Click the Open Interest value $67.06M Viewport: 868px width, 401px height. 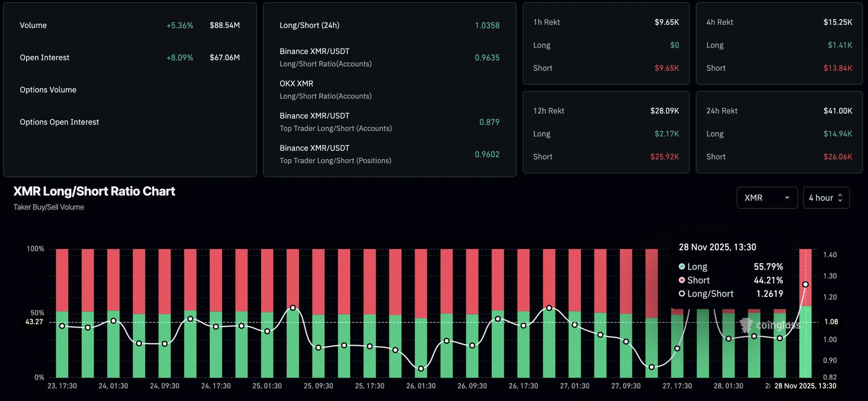tap(225, 57)
